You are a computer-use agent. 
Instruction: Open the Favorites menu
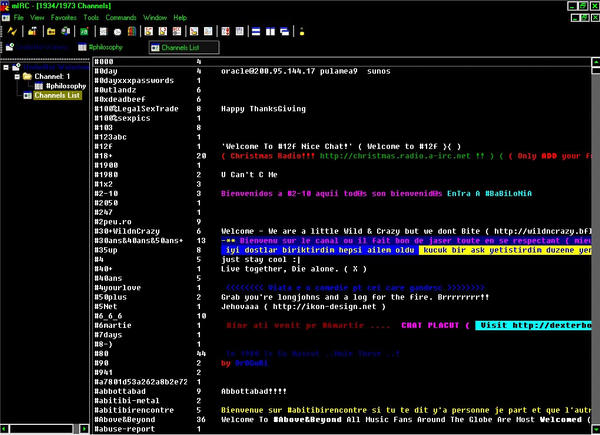click(62, 17)
